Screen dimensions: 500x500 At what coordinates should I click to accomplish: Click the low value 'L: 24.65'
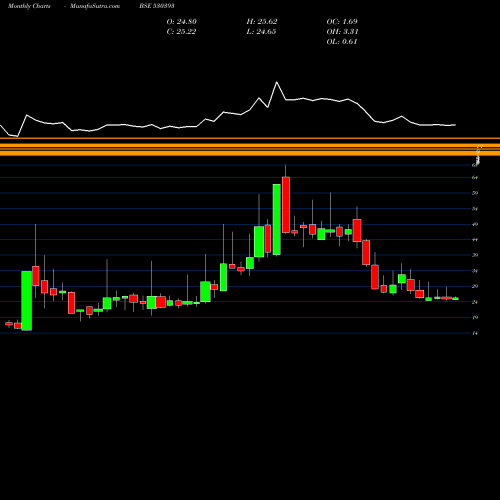(x=261, y=32)
